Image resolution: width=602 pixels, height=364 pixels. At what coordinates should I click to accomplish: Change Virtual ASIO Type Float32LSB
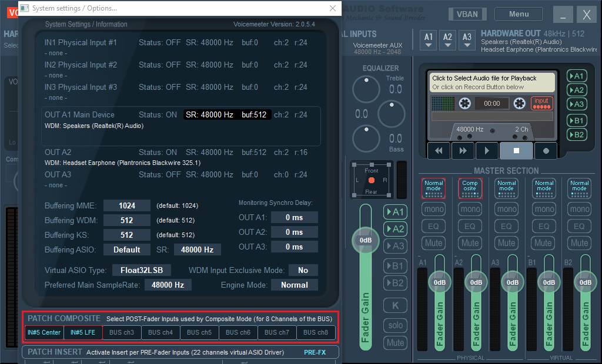point(142,270)
